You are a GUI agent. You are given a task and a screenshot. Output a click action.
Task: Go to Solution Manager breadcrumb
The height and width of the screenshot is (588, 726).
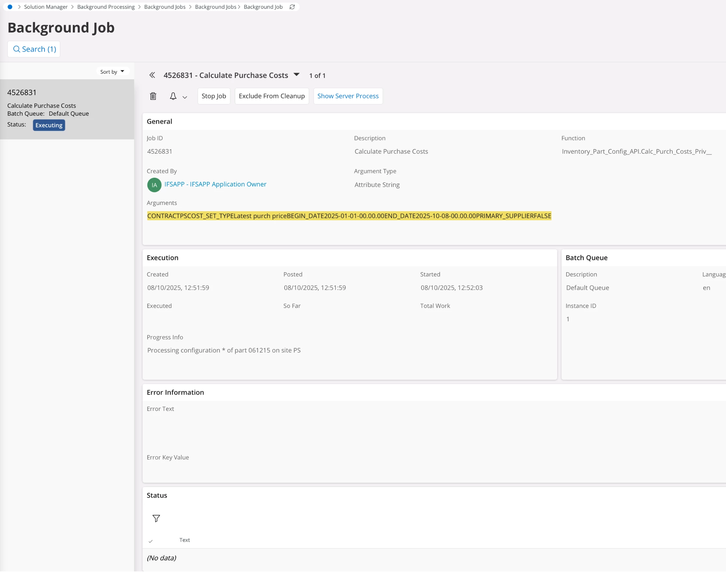pos(46,7)
